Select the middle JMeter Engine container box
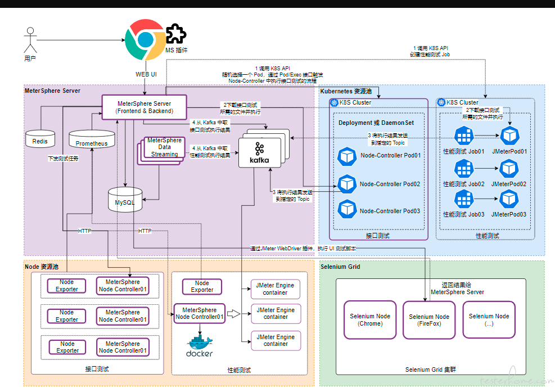Image resolution: width=555 pixels, height=392 pixels. pyautogui.click(x=276, y=313)
